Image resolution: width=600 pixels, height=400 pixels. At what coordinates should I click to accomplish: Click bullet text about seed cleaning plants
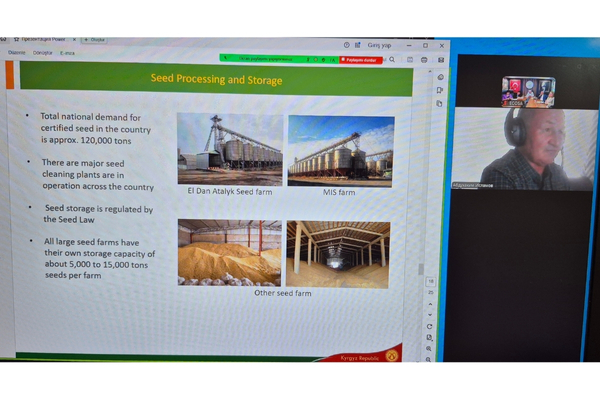pos(98,175)
